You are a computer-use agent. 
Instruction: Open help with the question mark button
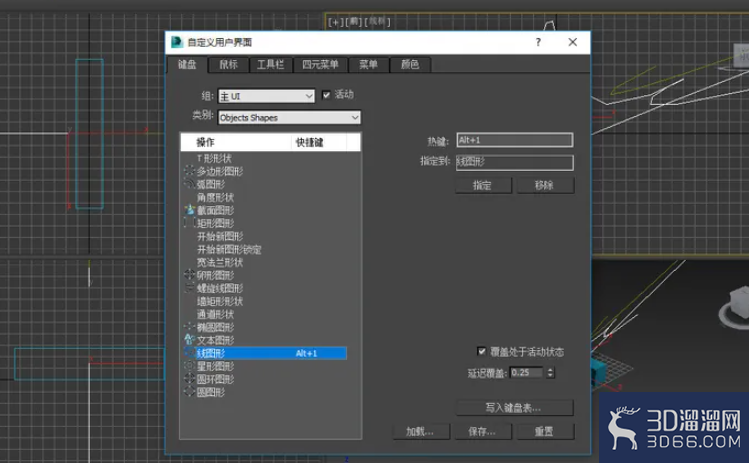pos(538,42)
